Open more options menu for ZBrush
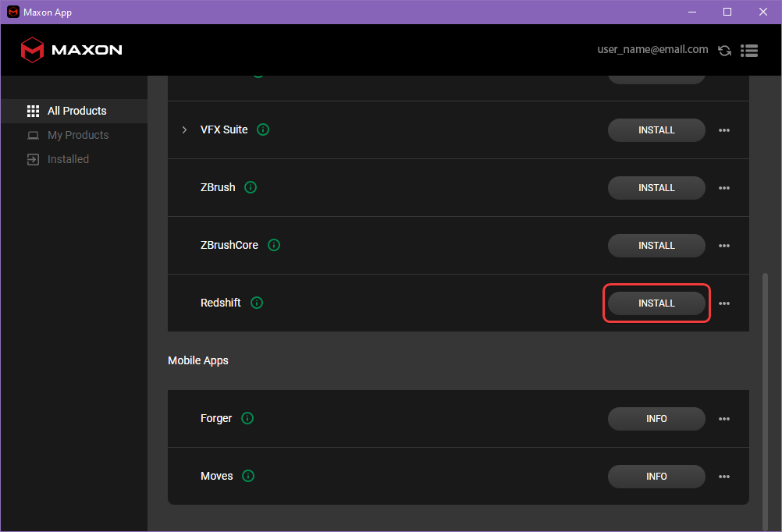782x532 pixels. pyautogui.click(x=724, y=188)
